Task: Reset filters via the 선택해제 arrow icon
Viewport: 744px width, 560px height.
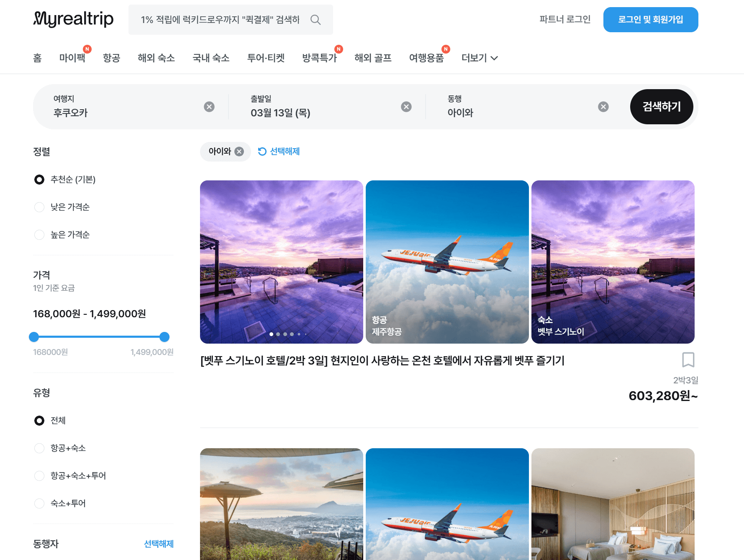Action: 262,151
